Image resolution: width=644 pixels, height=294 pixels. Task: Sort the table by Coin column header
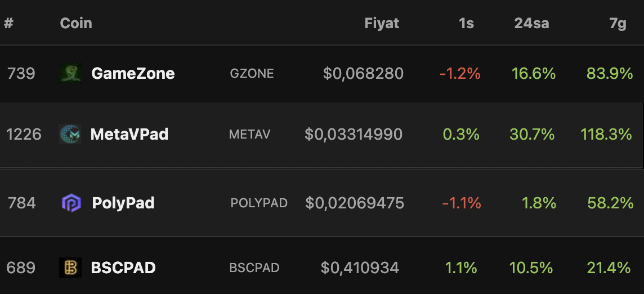point(76,23)
